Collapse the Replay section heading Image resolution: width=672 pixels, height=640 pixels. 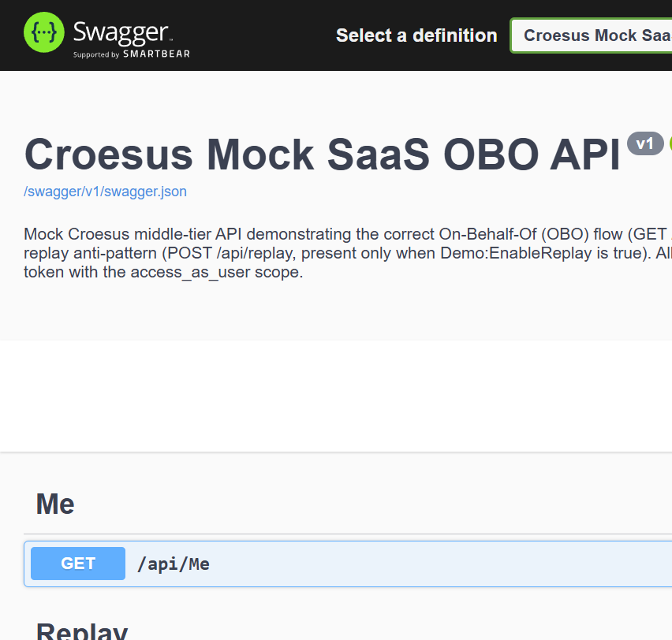(82, 631)
